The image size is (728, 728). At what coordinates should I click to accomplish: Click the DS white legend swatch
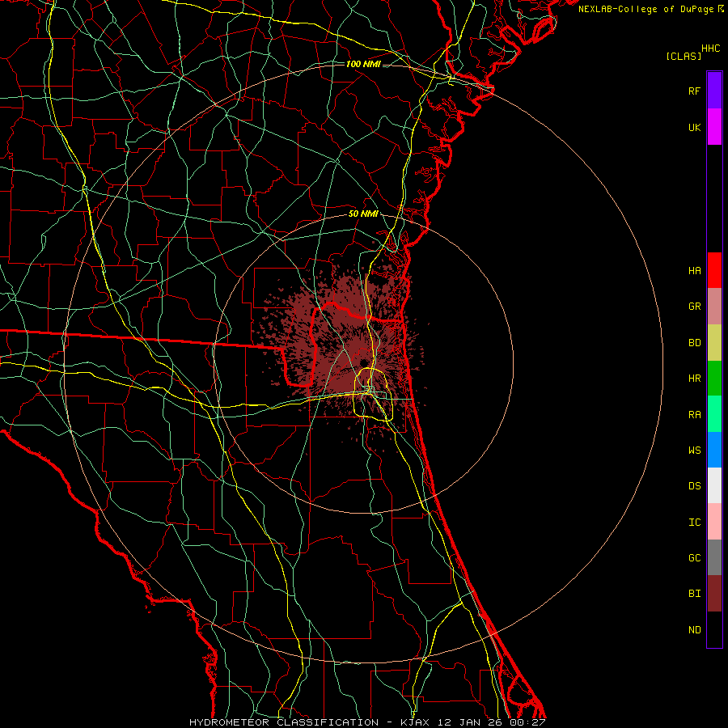coord(714,485)
